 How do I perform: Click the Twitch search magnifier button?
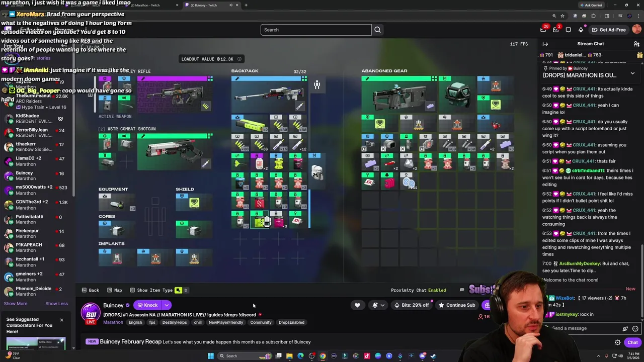click(377, 30)
